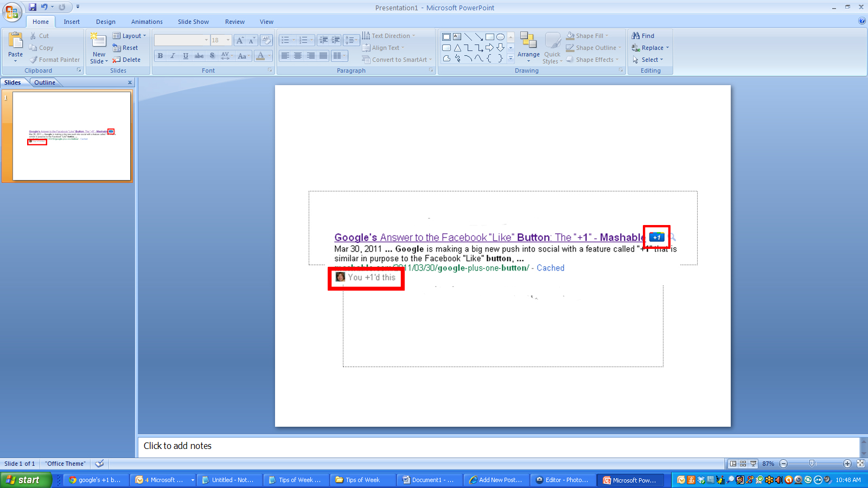
Task: Open the Select dropdown in Editing
Action: pyautogui.click(x=649, y=60)
